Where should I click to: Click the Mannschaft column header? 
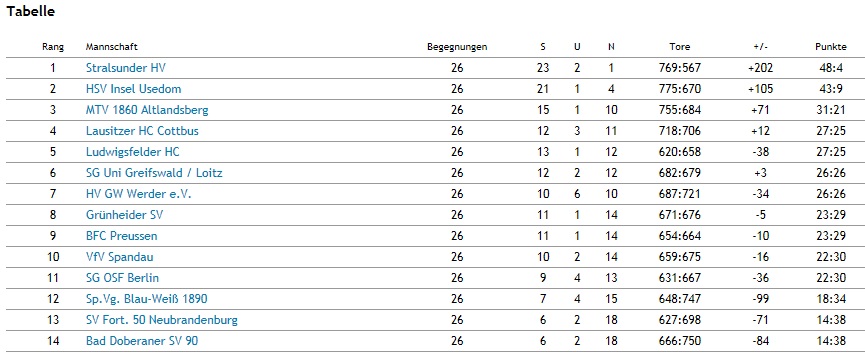(111, 47)
